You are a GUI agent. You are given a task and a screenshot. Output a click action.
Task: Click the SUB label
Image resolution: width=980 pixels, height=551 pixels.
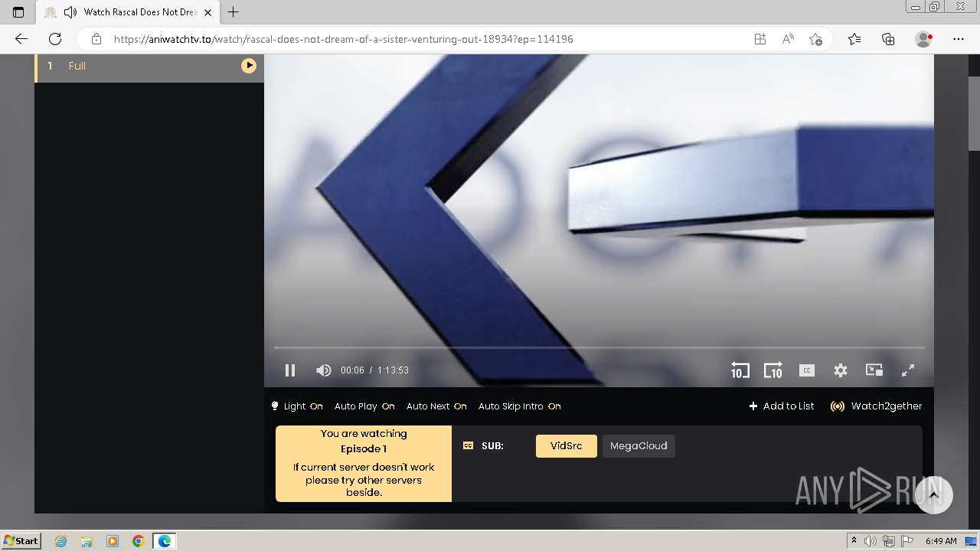[492, 446]
